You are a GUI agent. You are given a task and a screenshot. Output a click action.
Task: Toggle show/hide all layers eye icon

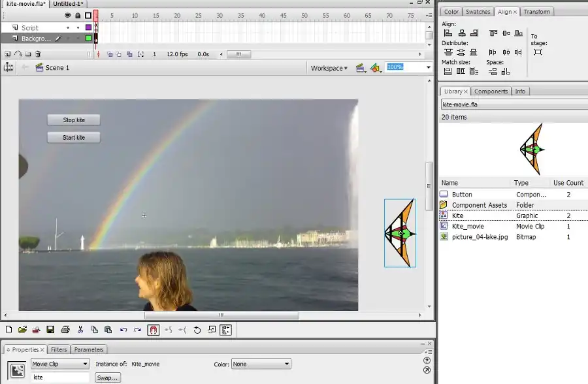[x=68, y=15]
